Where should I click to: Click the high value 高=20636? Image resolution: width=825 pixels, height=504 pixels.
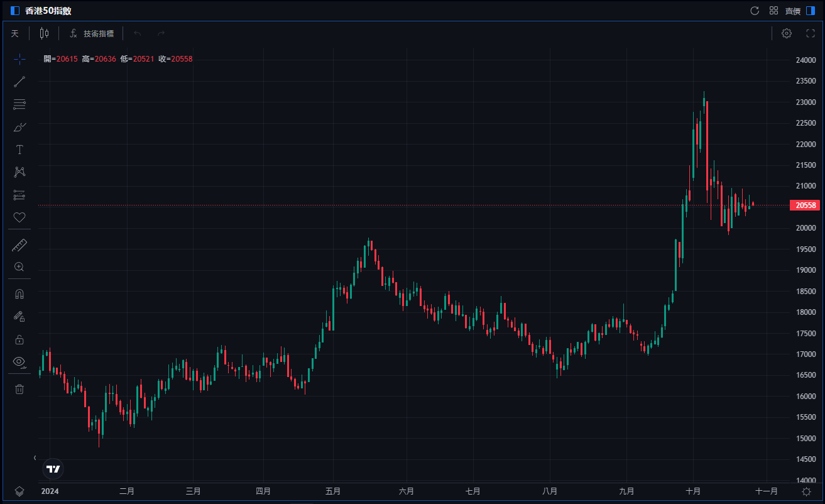(x=99, y=59)
